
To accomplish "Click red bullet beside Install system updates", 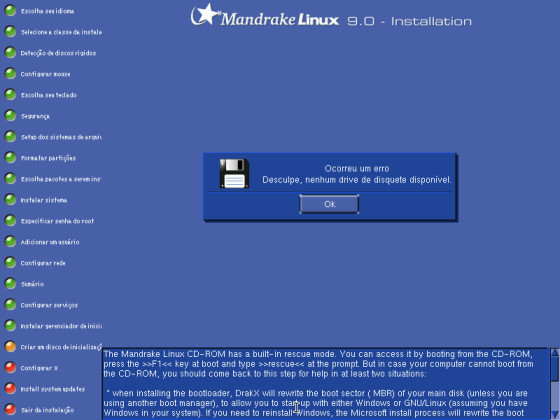I will (x=10, y=389).
